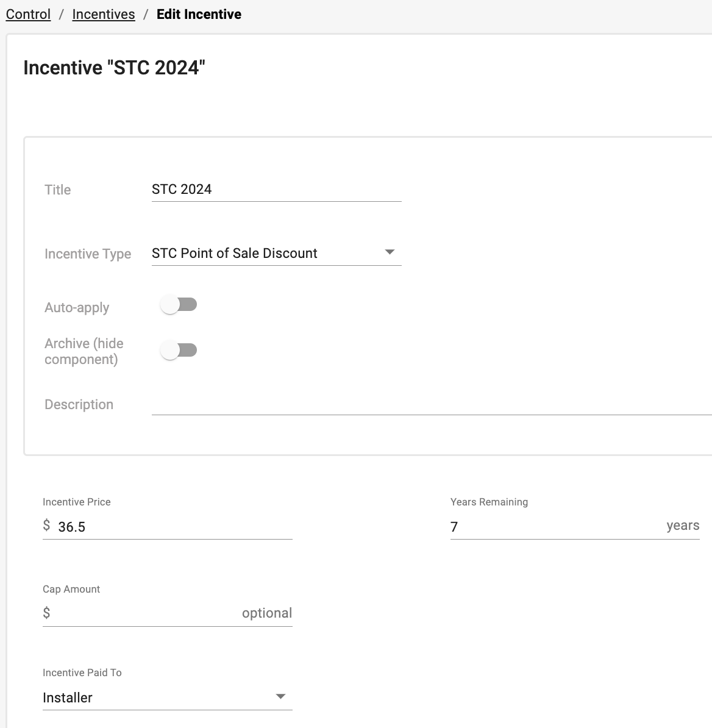Click the optional Cap Amount field
712x728 pixels.
point(167,613)
